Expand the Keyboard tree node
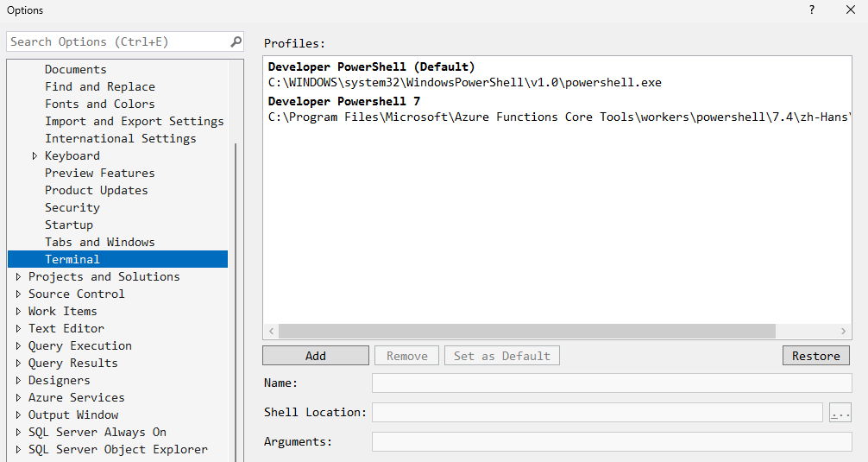868x462 pixels. tap(35, 156)
